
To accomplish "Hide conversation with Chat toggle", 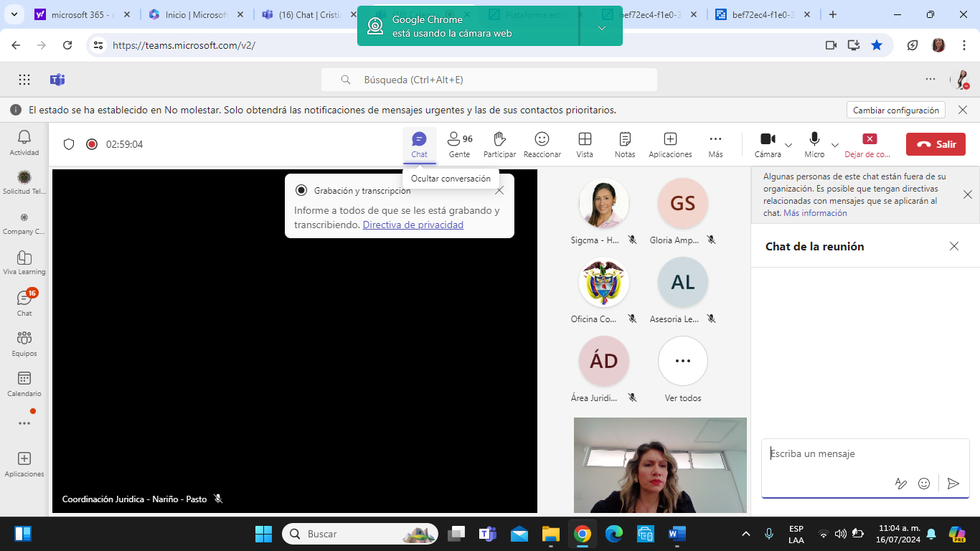I will tap(419, 144).
